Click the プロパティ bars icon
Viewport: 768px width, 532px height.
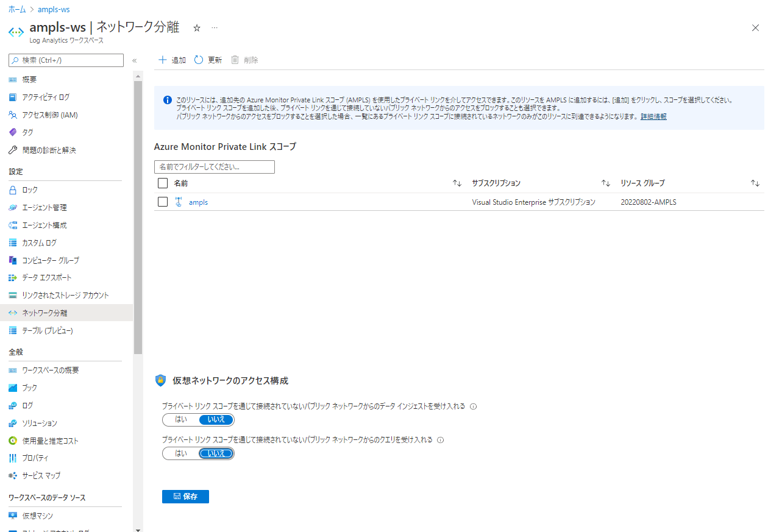click(13, 458)
